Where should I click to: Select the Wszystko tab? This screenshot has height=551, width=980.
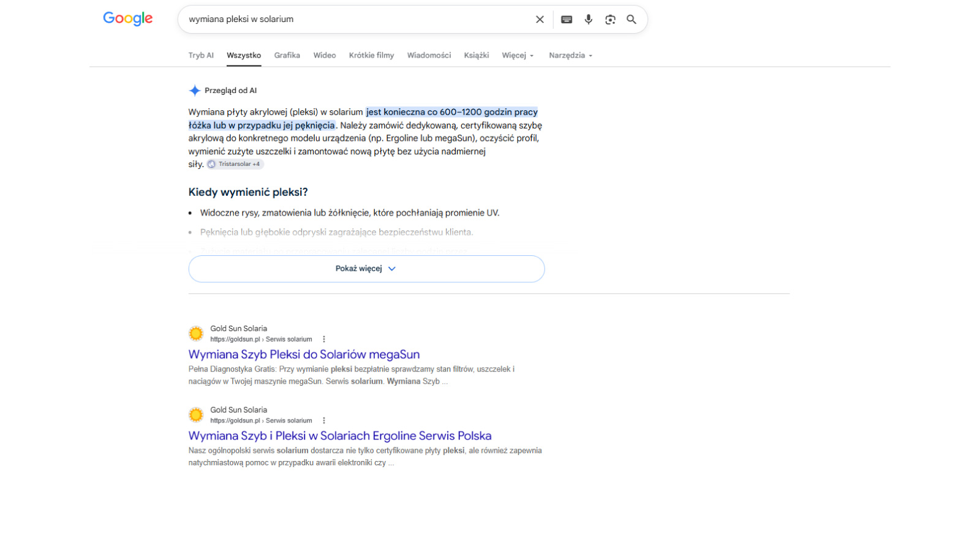(x=244, y=55)
